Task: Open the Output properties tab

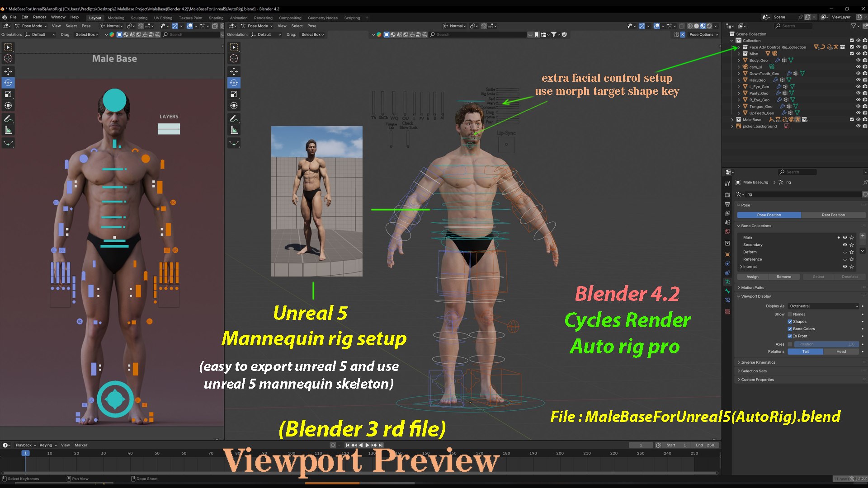Action: (x=727, y=204)
